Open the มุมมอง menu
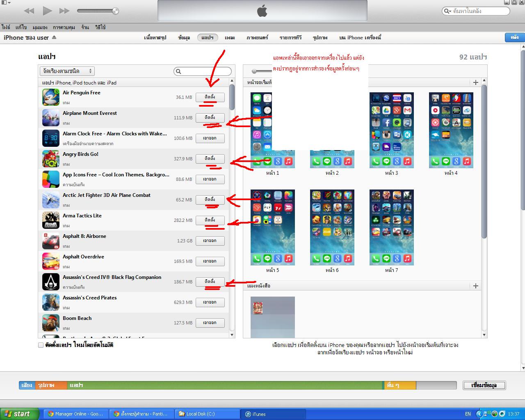The image size is (525, 420). pos(40,27)
